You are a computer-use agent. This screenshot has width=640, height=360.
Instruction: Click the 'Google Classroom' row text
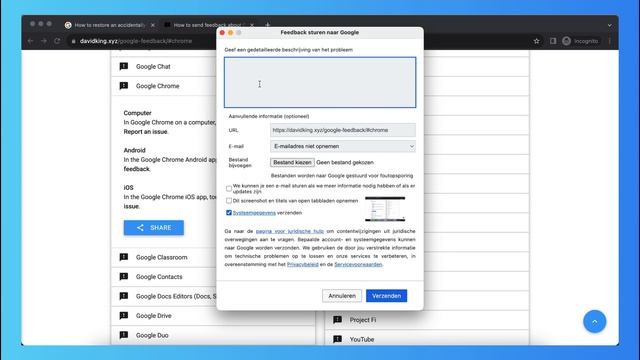(162, 258)
